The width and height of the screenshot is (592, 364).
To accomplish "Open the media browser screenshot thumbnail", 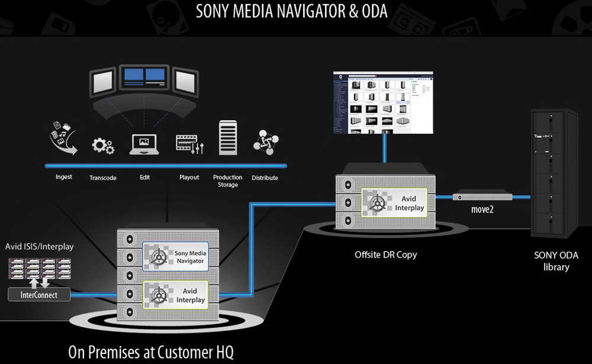I will coord(383,103).
